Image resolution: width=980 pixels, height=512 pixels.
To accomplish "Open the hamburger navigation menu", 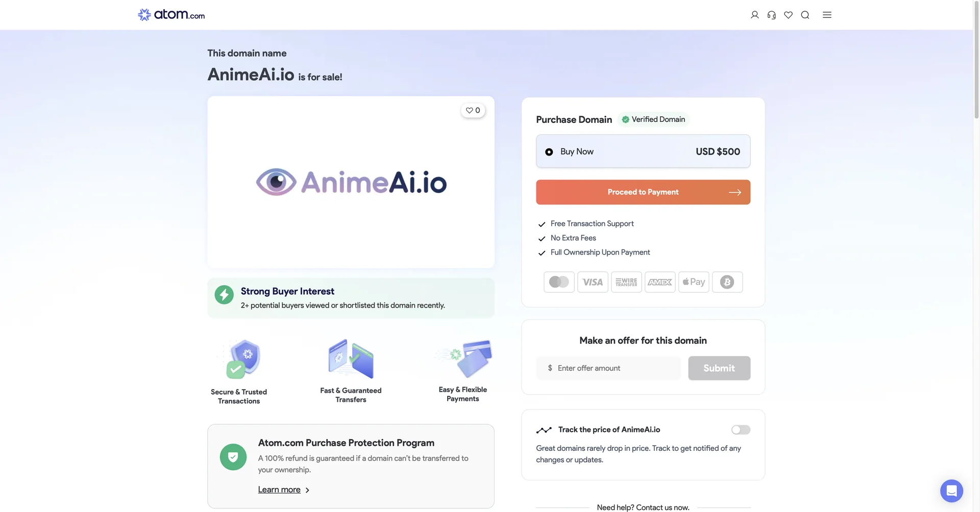I will [x=827, y=15].
